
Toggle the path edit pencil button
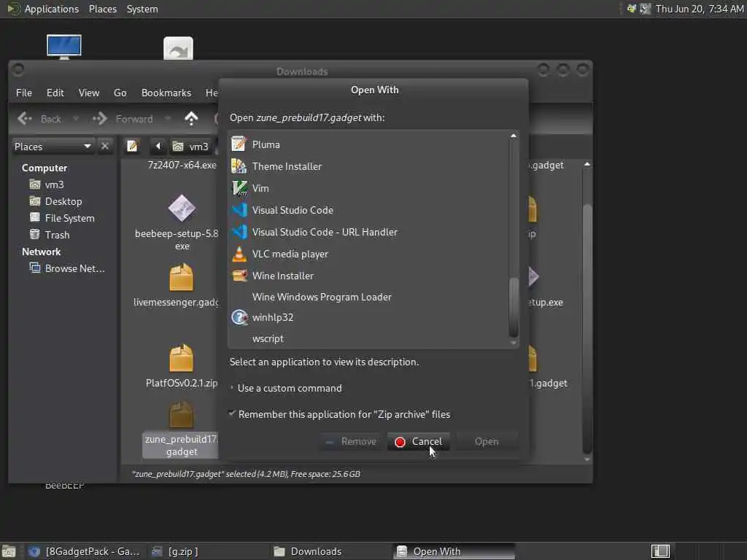click(133, 146)
